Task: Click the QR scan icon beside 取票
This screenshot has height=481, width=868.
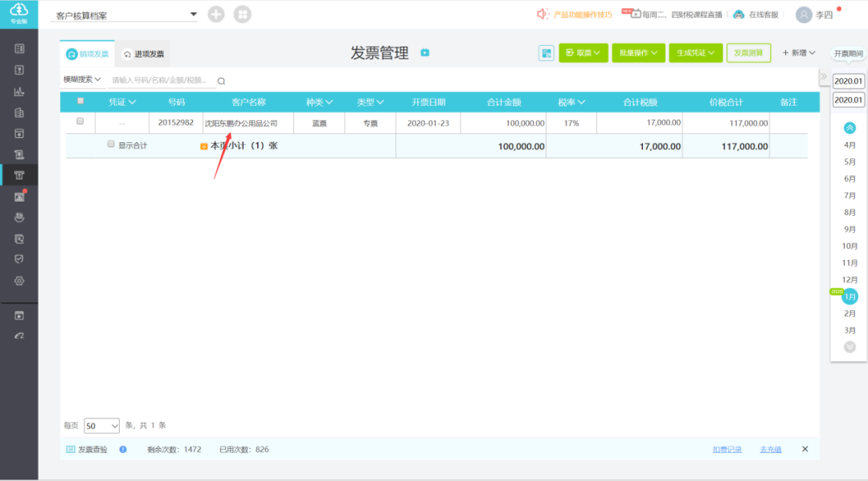Action: pos(547,53)
